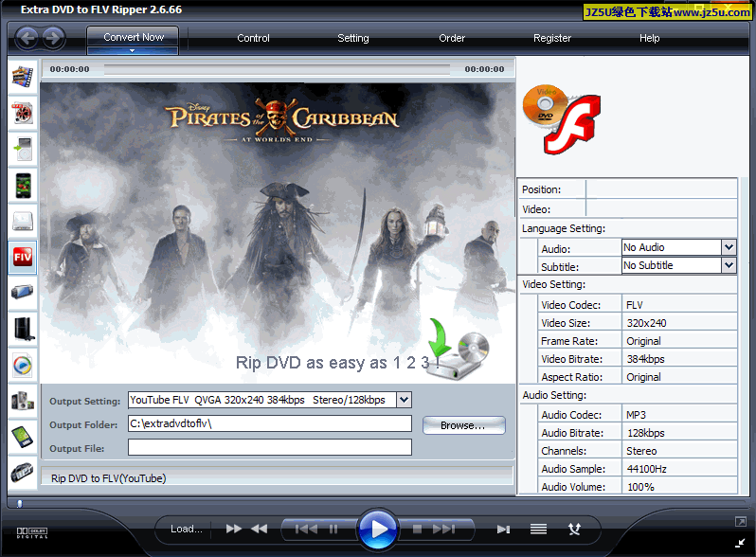This screenshot has height=557, width=756.
Task: Open the Audio language dropdown
Action: pyautogui.click(x=729, y=247)
